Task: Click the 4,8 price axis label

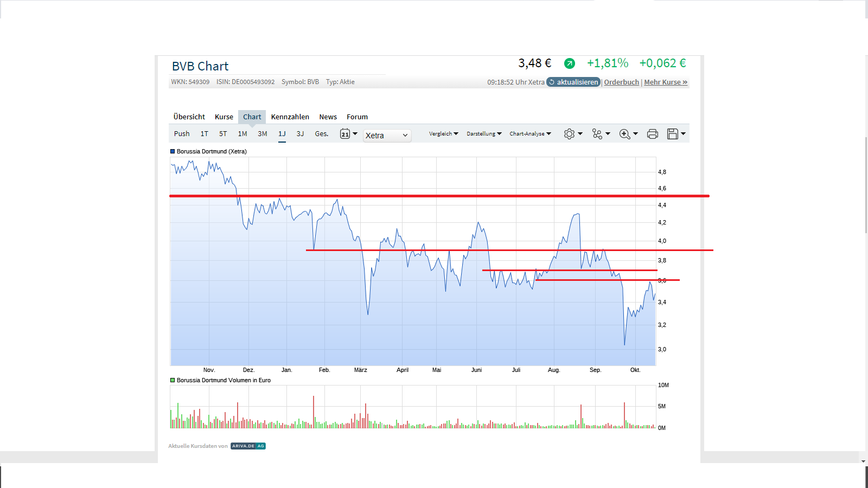Action: (x=662, y=172)
